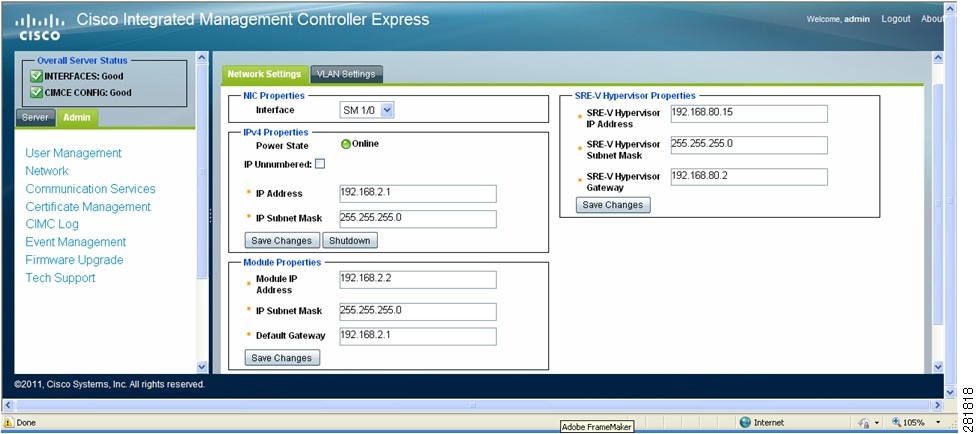Click horizontal scrollbar right arrow

(x=938, y=405)
